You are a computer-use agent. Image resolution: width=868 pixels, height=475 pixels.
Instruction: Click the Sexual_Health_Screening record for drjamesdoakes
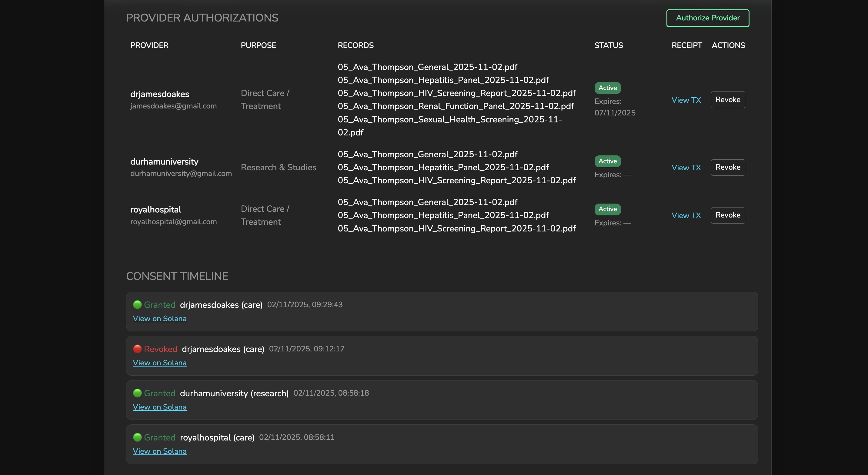pos(449,120)
